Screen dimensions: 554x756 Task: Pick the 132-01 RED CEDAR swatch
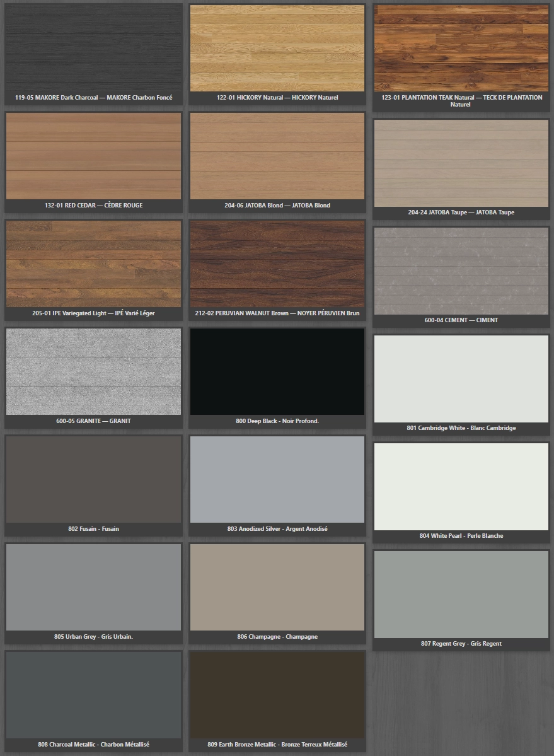point(93,155)
